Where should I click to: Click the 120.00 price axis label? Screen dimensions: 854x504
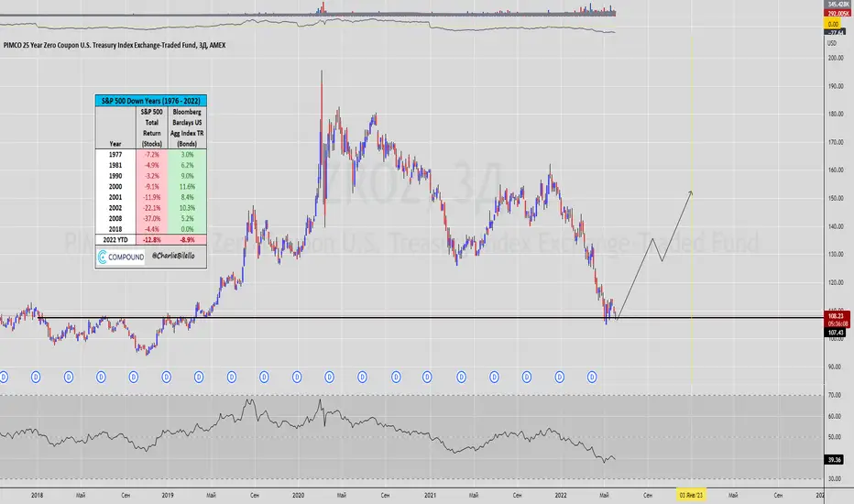coord(836,282)
